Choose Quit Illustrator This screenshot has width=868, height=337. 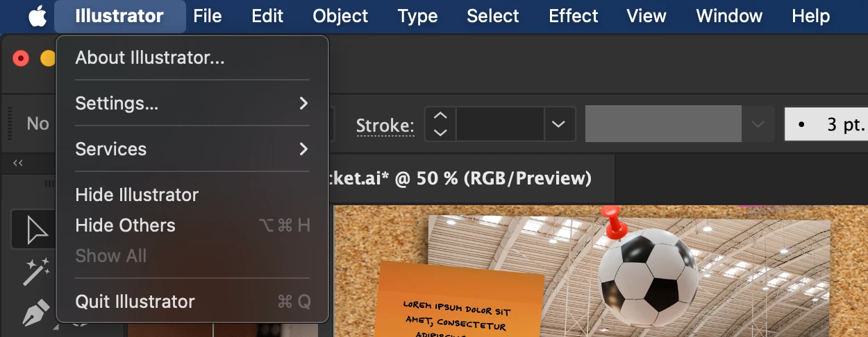(192, 302)
